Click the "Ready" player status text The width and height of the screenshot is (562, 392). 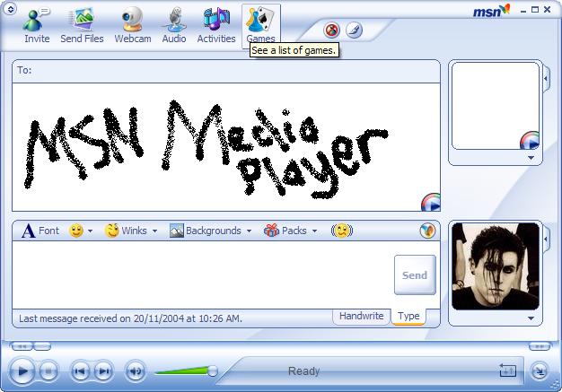[304, 371]
